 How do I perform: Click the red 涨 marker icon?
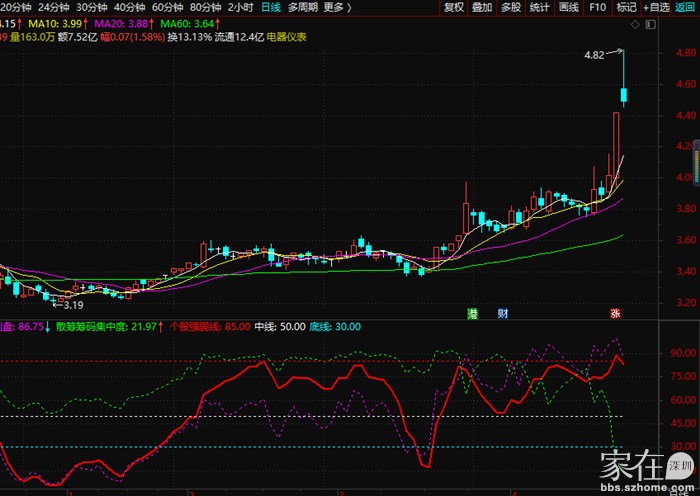click(x=614, y=313)
